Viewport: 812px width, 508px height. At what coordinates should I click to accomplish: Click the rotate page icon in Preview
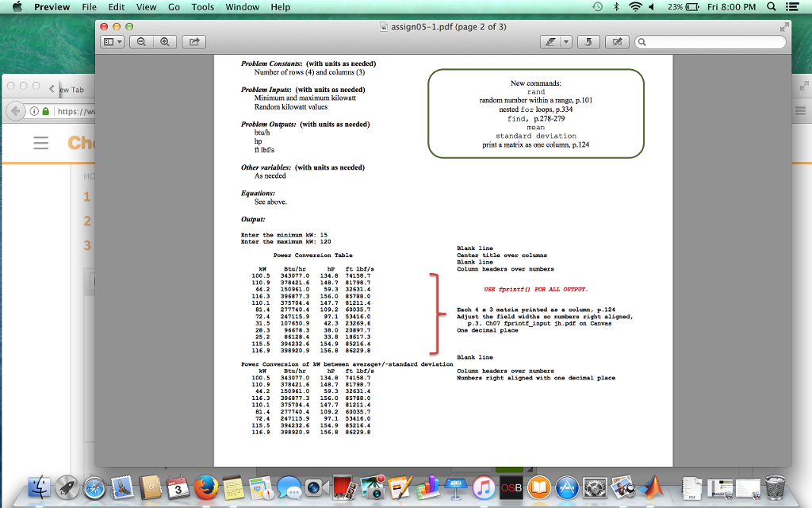point(588,41)
